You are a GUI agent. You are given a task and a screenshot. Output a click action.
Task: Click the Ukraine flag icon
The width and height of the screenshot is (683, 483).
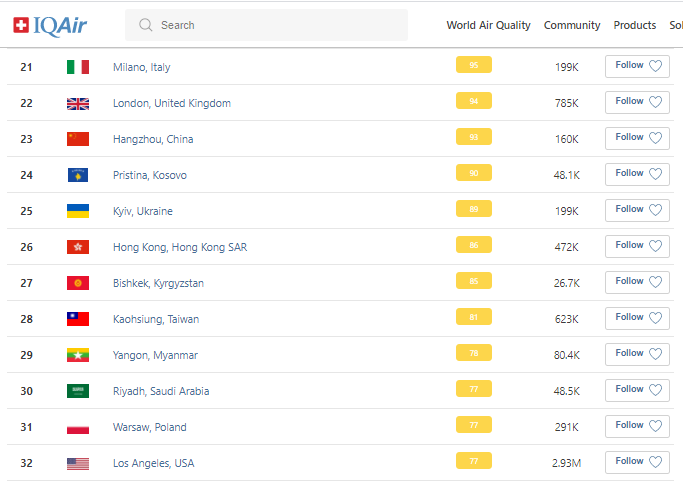pos(78,211)
